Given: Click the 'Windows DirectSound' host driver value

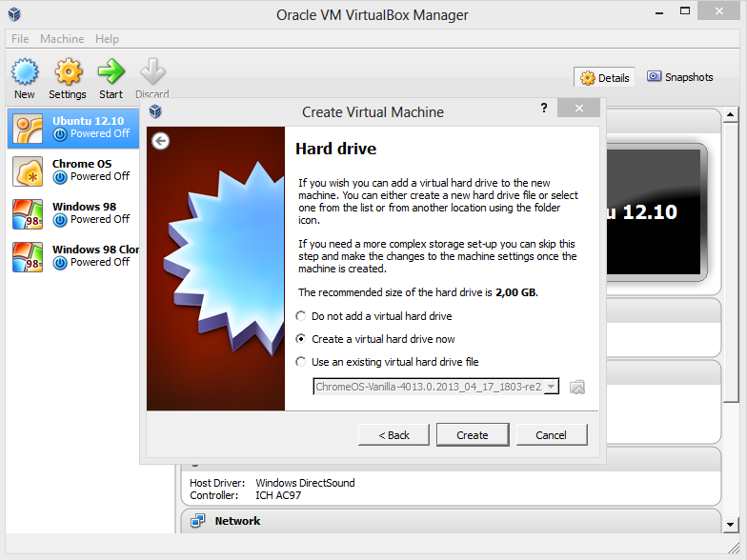Looking at the screenshot, I should [305, 483].
